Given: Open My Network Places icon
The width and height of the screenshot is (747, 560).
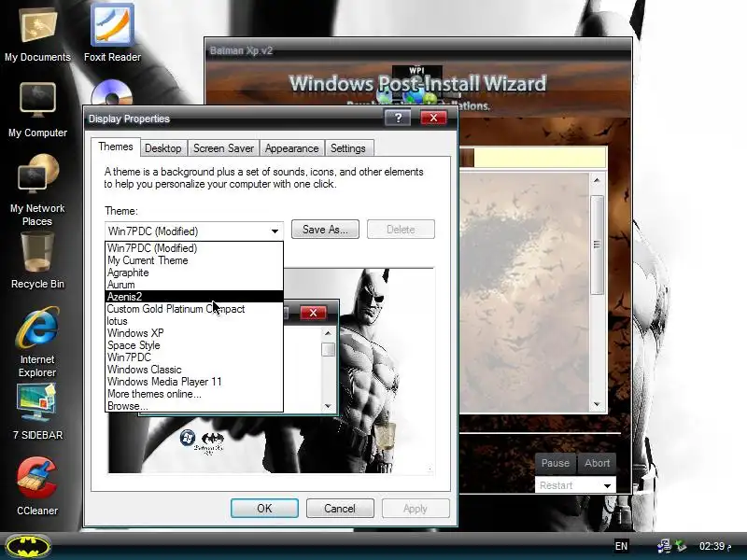Looking at the screenshot, I should click(x=37, y=190).
